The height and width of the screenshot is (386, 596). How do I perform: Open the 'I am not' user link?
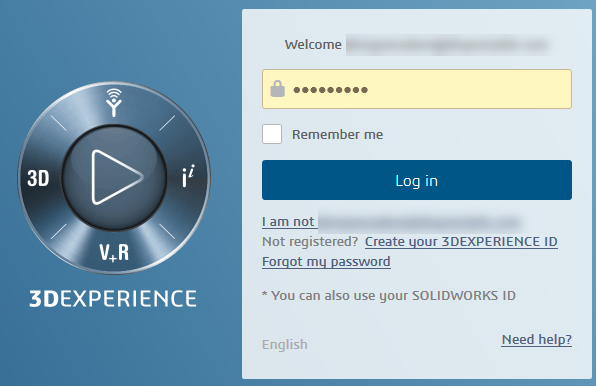(288, 221)
